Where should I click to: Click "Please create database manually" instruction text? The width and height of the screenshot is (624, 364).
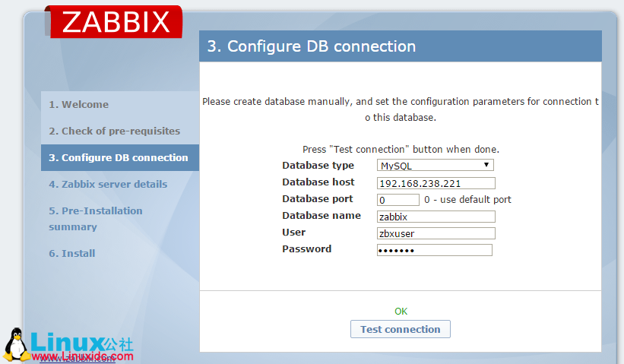point(401,109)
